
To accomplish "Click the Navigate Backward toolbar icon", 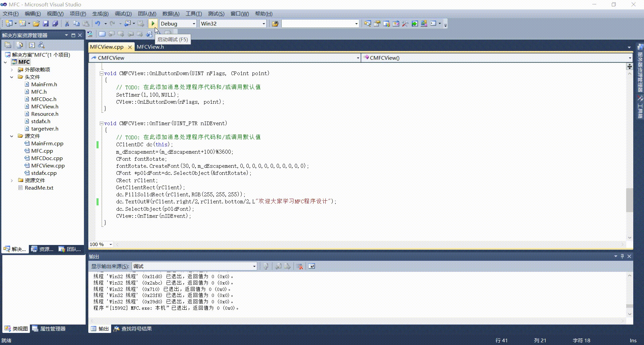I will [127, 23].
